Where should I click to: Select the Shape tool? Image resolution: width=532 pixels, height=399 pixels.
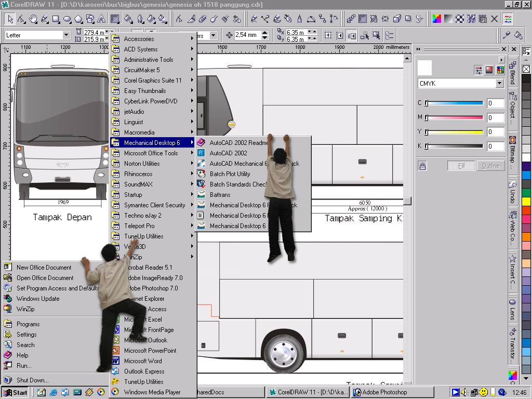point(22,19)
